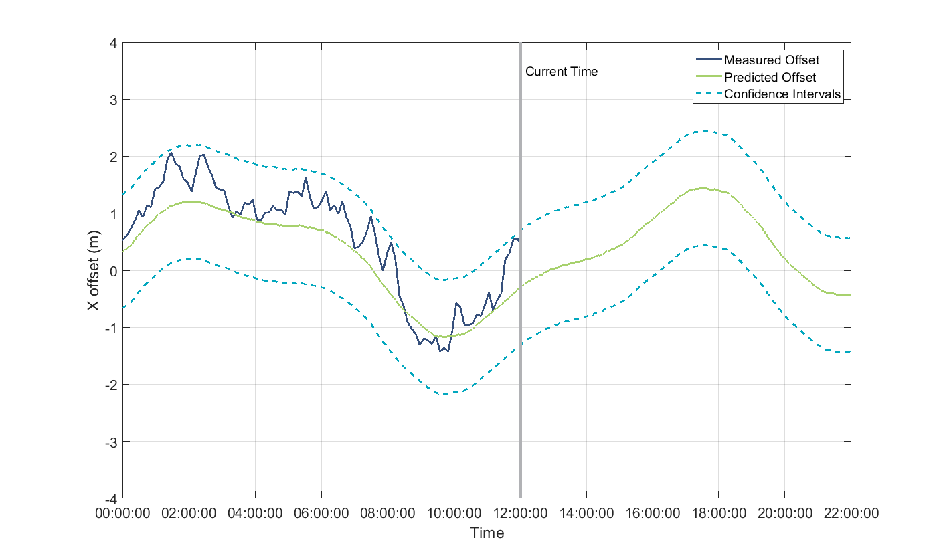Image resolution: width=941 pixels, height=560 pixels.
Task: Click the y-axis value -1
Action: [x=112, y=328]
